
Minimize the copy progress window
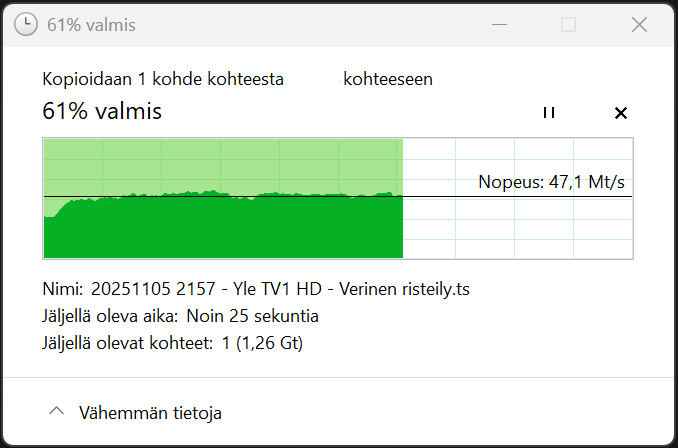click(497, 25)
